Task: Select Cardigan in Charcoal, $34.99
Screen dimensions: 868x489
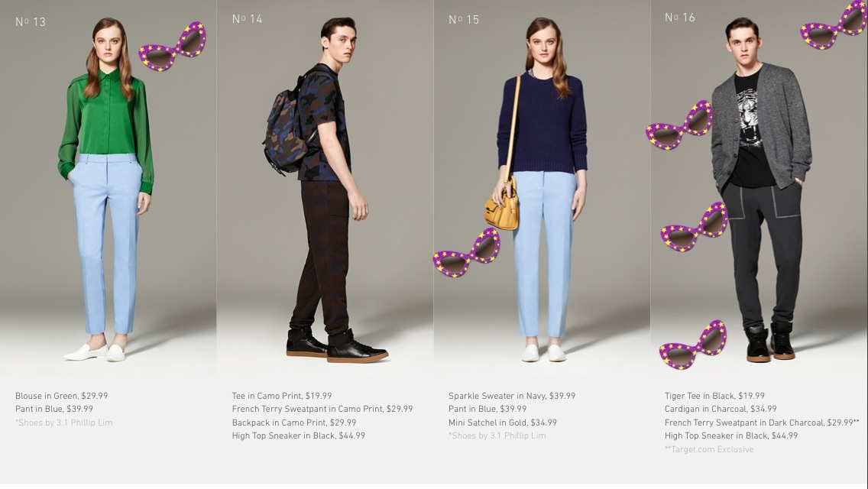Action: point(721,410)
